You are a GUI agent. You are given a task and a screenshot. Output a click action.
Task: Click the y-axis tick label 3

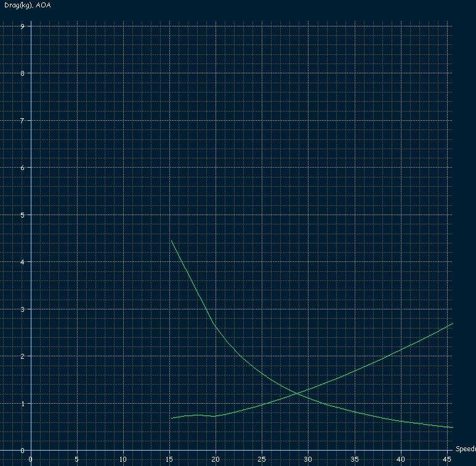click(22, 309)
